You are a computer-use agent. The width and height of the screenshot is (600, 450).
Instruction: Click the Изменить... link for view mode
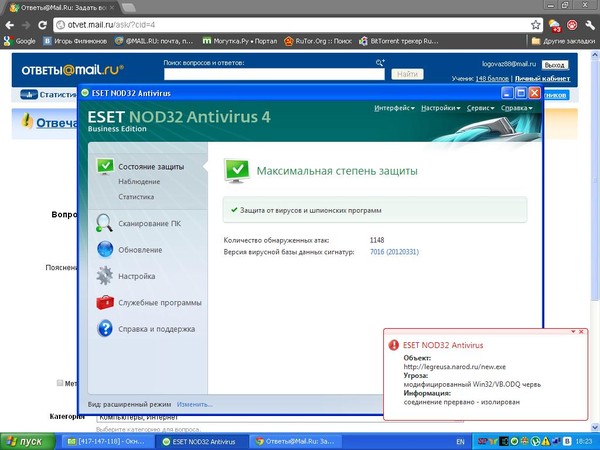click(194, 404)
